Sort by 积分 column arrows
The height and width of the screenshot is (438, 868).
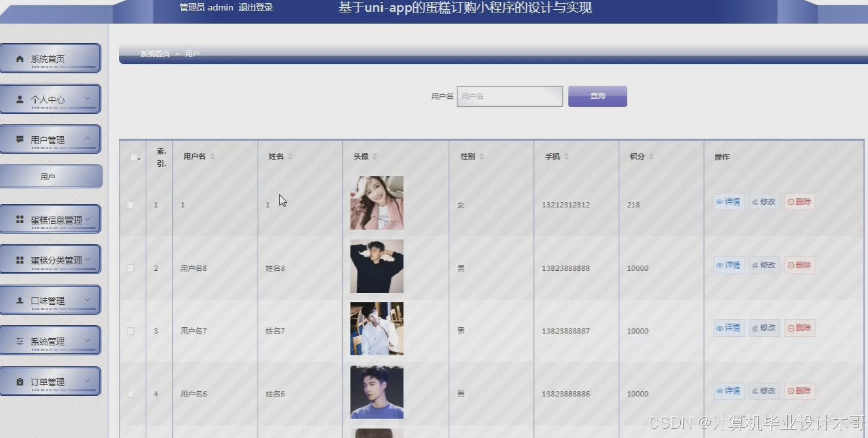651,156
